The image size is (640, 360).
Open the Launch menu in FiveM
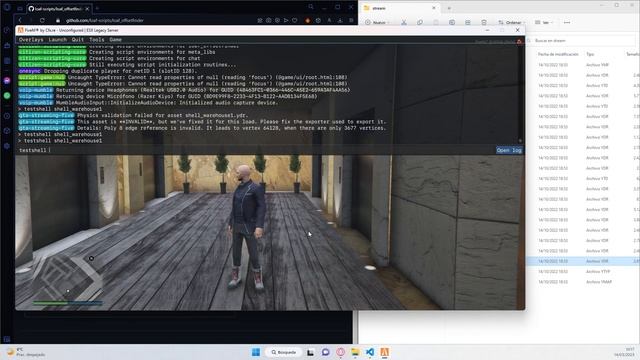(x=58, y=40)
